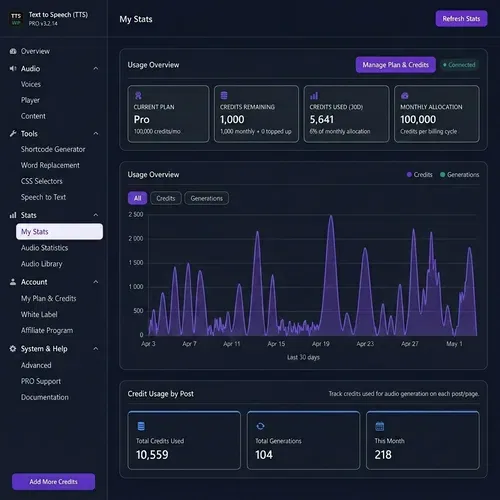Click the Total Credits Used 10,559 value
500x500 pixels.
pyautogui.click(x=152, y=455)
